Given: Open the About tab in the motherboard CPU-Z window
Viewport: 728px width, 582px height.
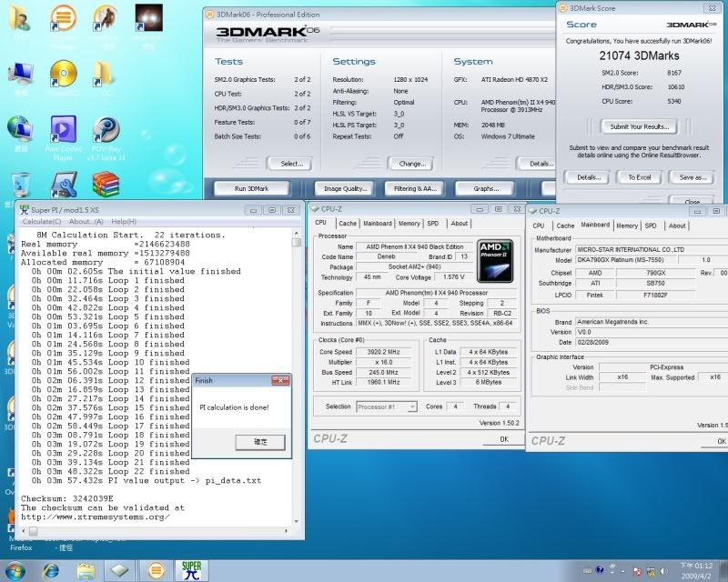Looking at the screenshot, I should [677, 226].
